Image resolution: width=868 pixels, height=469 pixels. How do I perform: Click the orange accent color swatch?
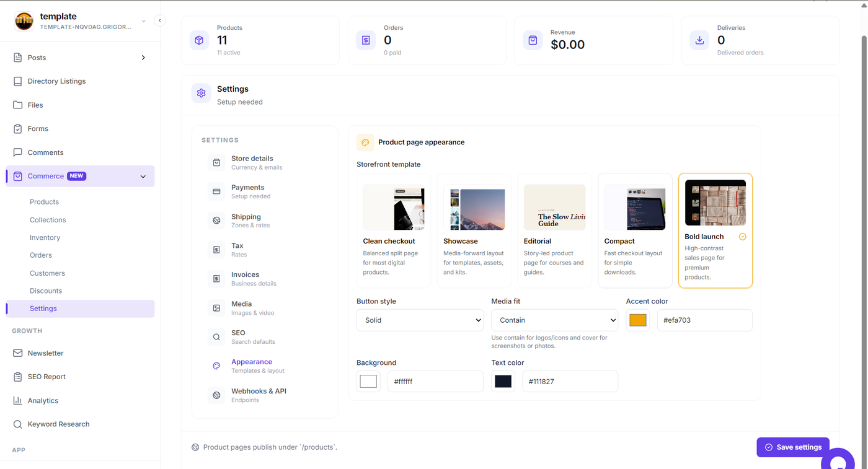pyautogui.click(x=638, y=320)
